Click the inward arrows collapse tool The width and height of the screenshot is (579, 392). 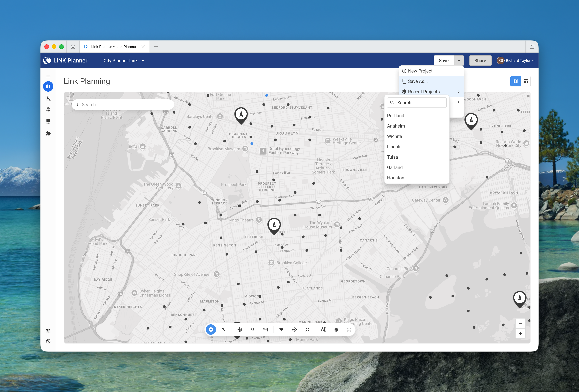[307, 330]
